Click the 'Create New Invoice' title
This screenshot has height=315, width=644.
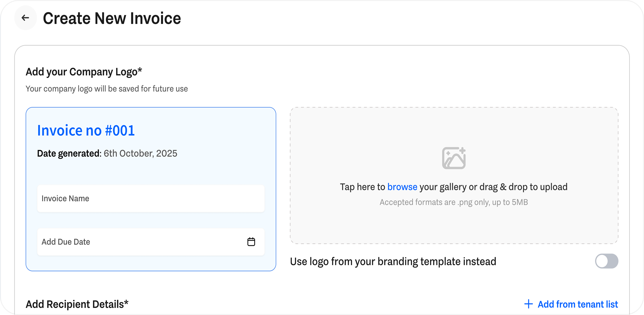click(112, 18)
